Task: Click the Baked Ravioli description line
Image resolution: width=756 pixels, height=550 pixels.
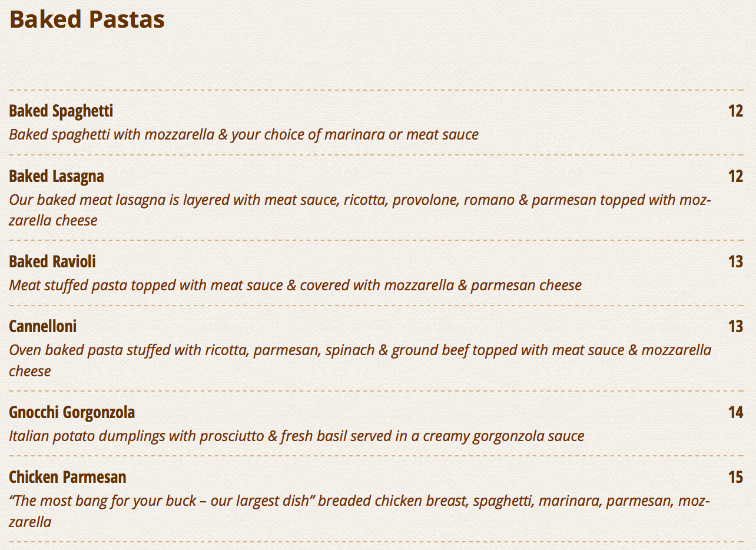Action: coord(295,286)
